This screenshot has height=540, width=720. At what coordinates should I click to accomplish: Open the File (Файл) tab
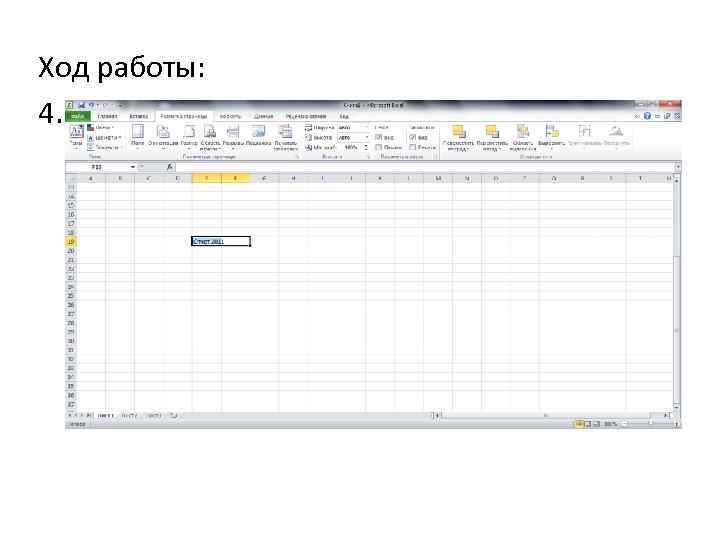tap(78, 116)
